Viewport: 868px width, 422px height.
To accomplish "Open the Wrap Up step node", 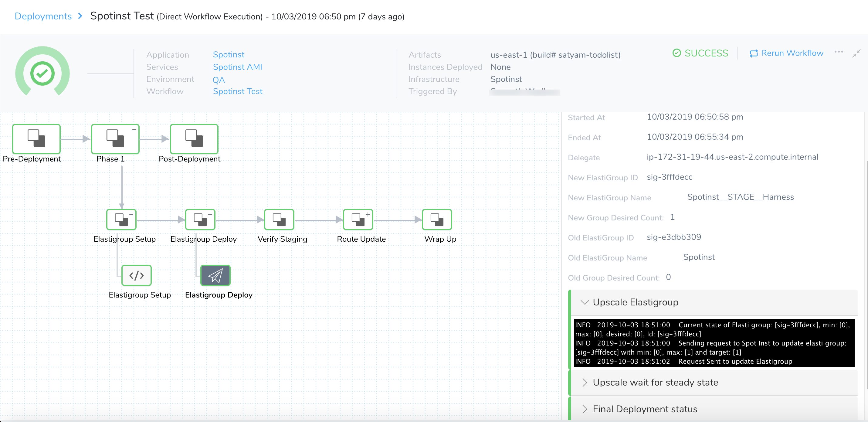I will click(437, 220).
